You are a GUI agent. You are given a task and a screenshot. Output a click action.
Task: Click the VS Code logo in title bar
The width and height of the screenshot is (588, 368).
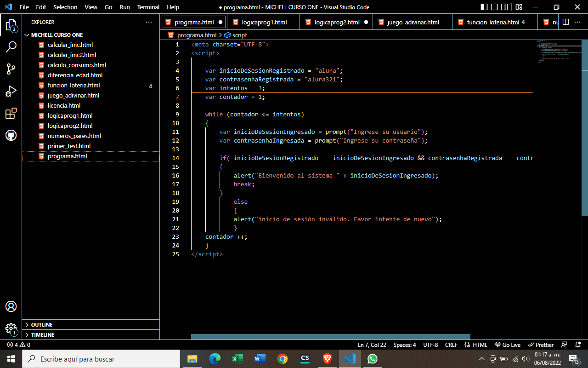point(8,7)
